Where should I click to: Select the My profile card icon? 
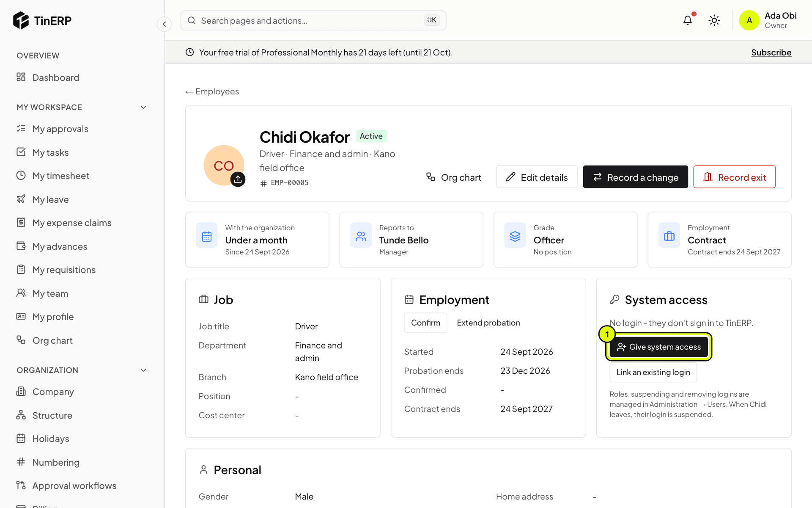coord(21,316)
